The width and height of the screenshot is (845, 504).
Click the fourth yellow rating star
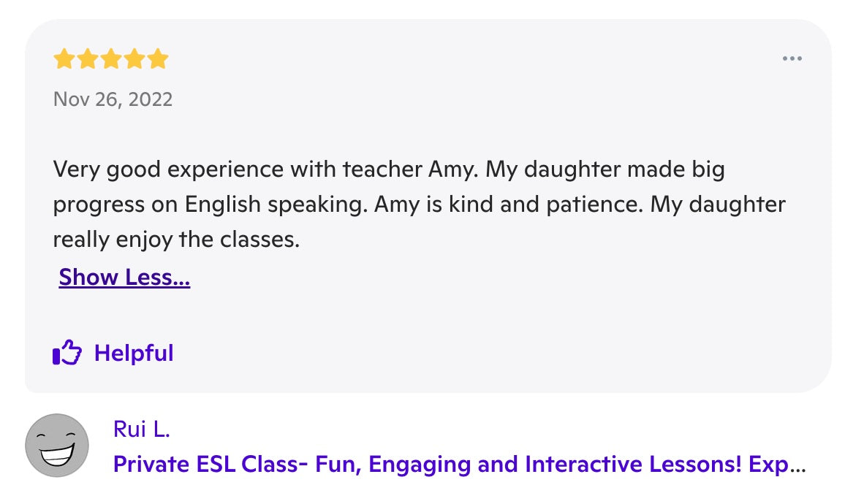point(134,59)
